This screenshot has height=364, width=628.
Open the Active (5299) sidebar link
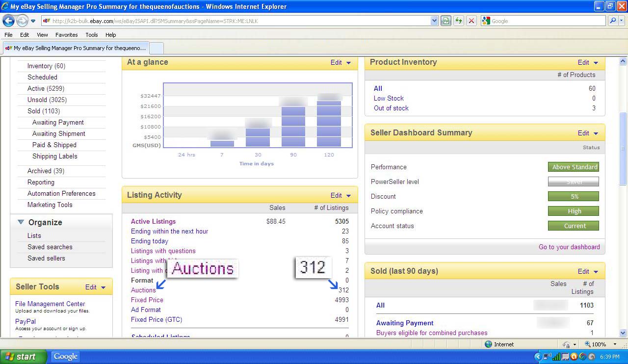(46, 88)
